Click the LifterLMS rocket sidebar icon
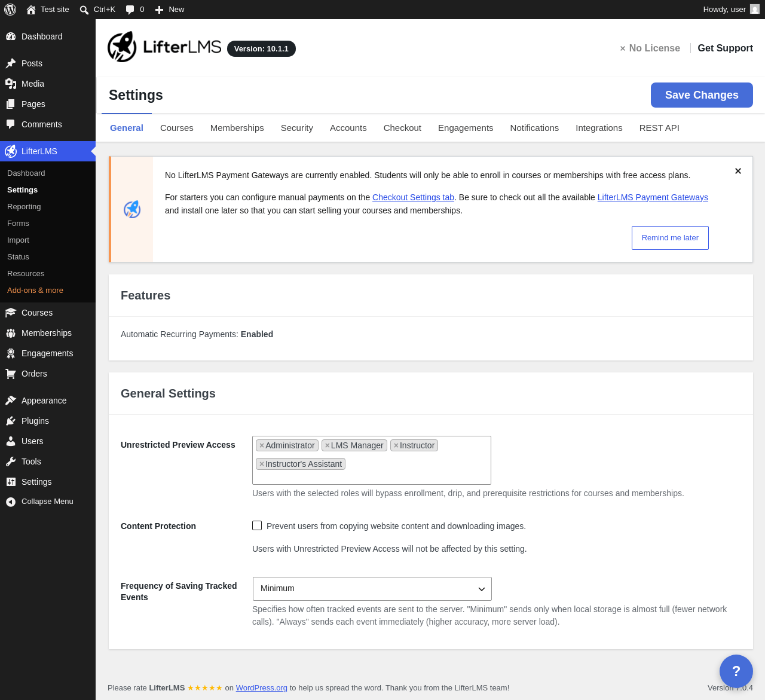This screenshot has height=700, width=765. (x=11, y=151)
